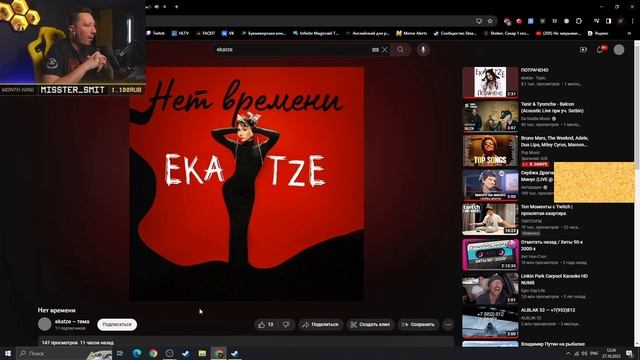Launch Microsoft Edge from the taskbar
This screenshot has height=360, width=640.
pos(137,353)
